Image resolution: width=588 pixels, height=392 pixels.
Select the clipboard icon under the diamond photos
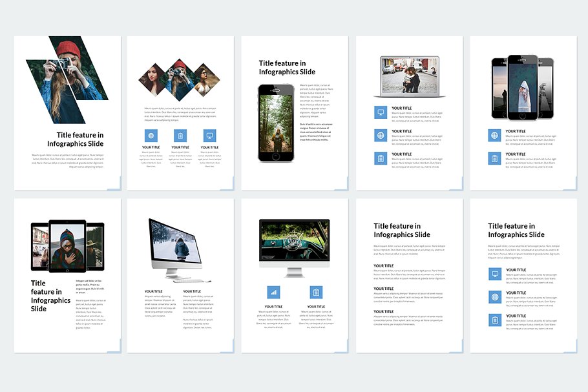pyautogui.click(x=180, y=136)
